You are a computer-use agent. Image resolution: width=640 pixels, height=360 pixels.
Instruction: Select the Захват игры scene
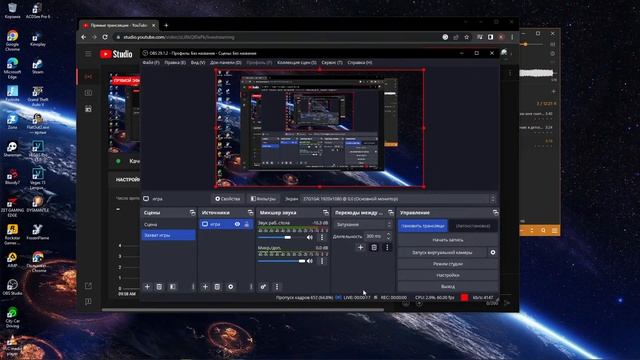(x=168, y=235)
